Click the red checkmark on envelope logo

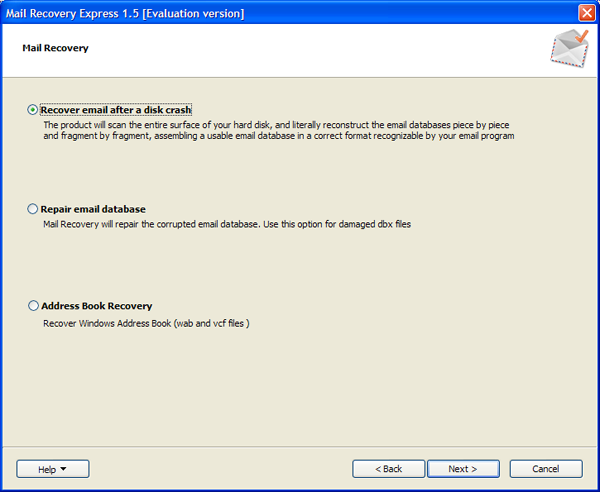tap(579, 39)
